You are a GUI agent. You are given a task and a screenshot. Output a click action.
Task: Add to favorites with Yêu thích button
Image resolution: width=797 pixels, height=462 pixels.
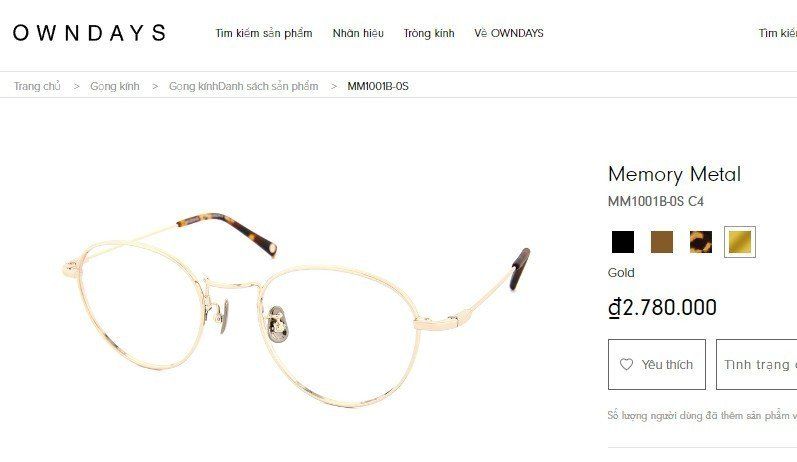657,364
